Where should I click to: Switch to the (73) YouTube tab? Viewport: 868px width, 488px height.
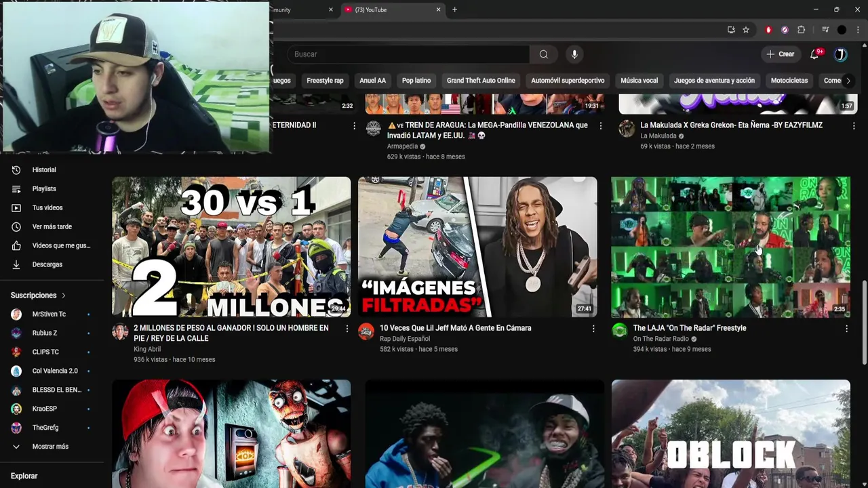click(x=392, y=9)
